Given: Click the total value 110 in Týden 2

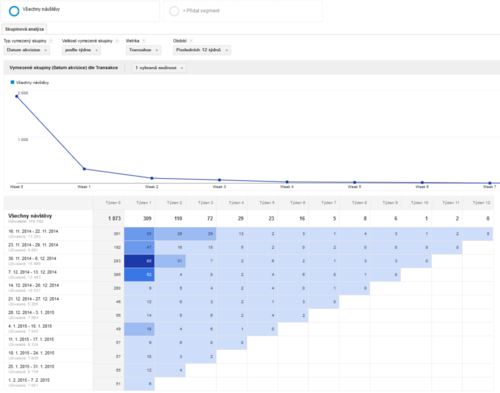Looking at the screenshot, I should coord(178,219).
